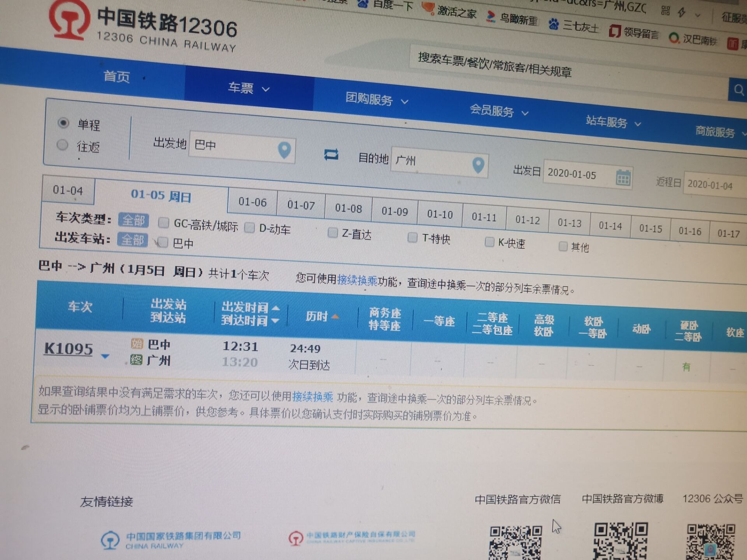Check the 巴中 departure station box

[x=163, y=243]
